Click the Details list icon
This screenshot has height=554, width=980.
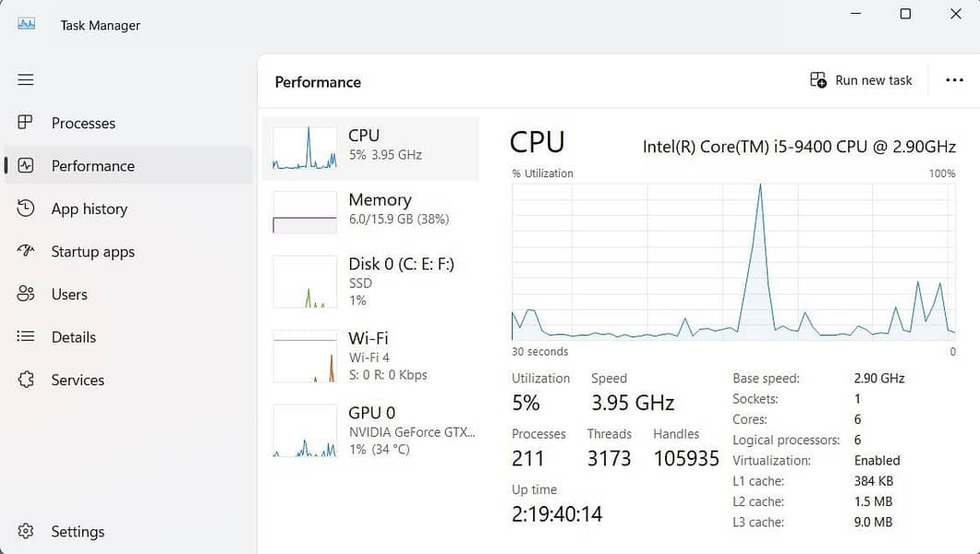26,337
